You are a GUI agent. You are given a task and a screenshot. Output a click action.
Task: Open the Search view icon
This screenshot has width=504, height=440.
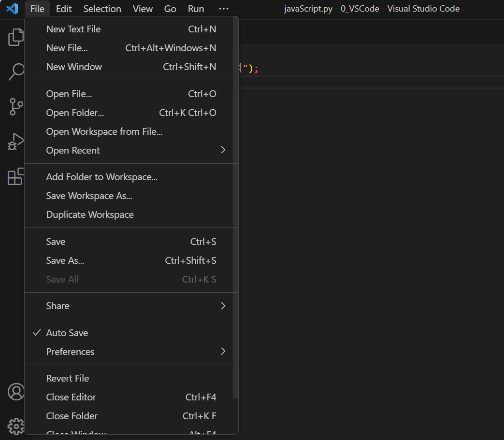click(15, 71)
